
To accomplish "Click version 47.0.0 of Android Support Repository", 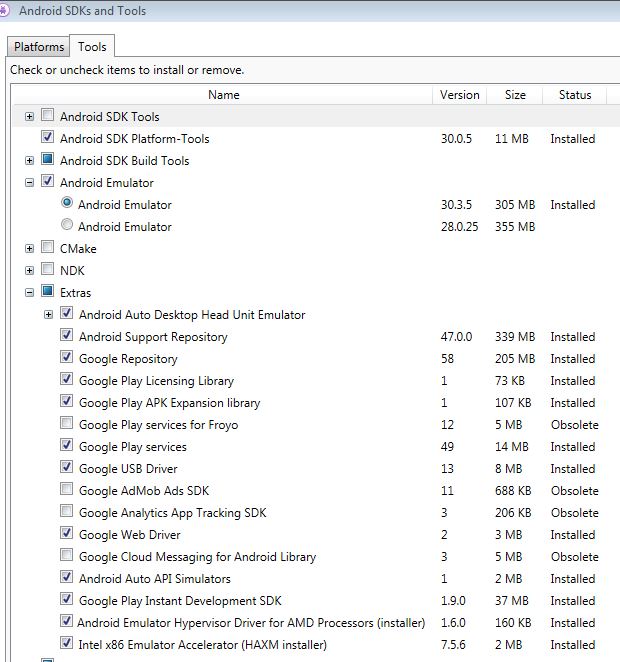I will pos(456,337).
